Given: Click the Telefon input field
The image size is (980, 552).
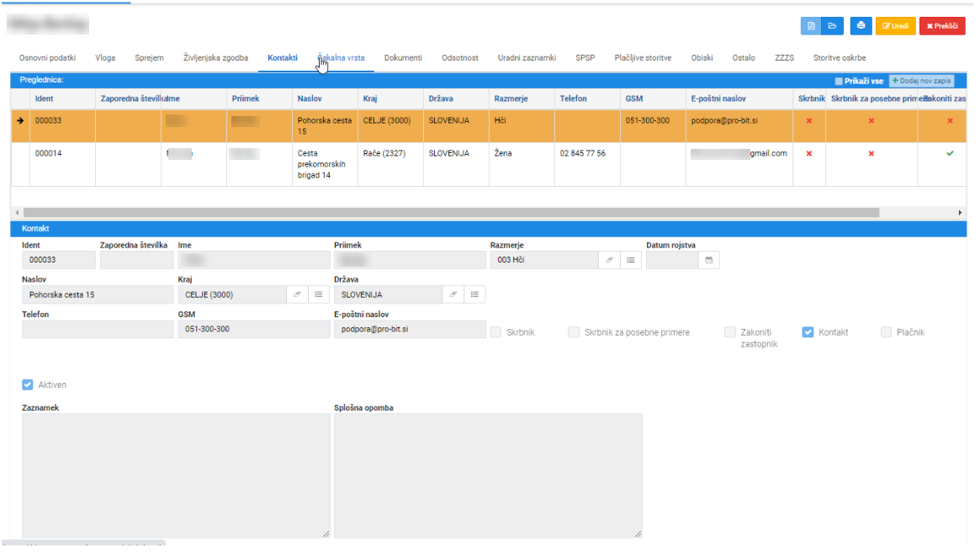Looking at the screenshot, I should pos(98,329).
